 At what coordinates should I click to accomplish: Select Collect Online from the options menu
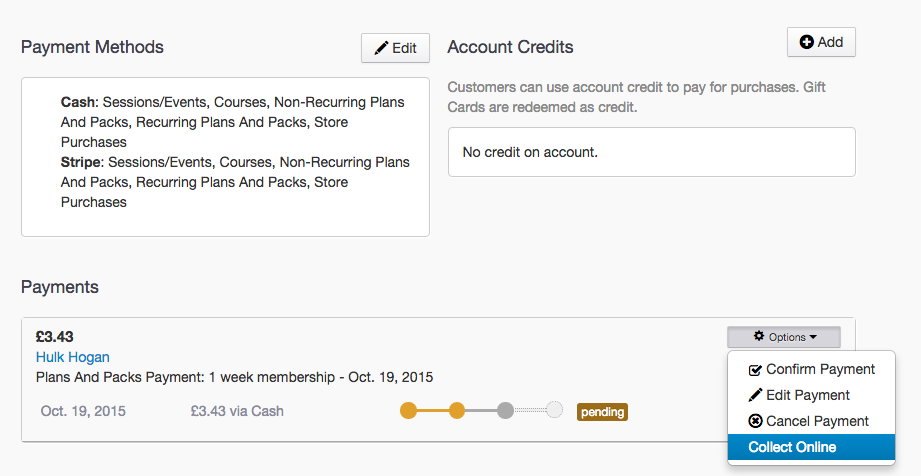coord(792,447)
